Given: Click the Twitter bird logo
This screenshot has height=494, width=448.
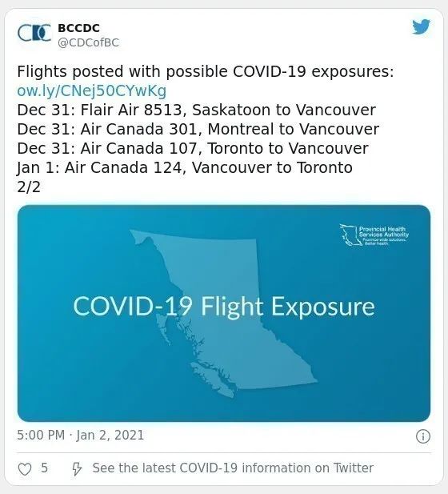Looking at the screenshot, I should (422, 26).
